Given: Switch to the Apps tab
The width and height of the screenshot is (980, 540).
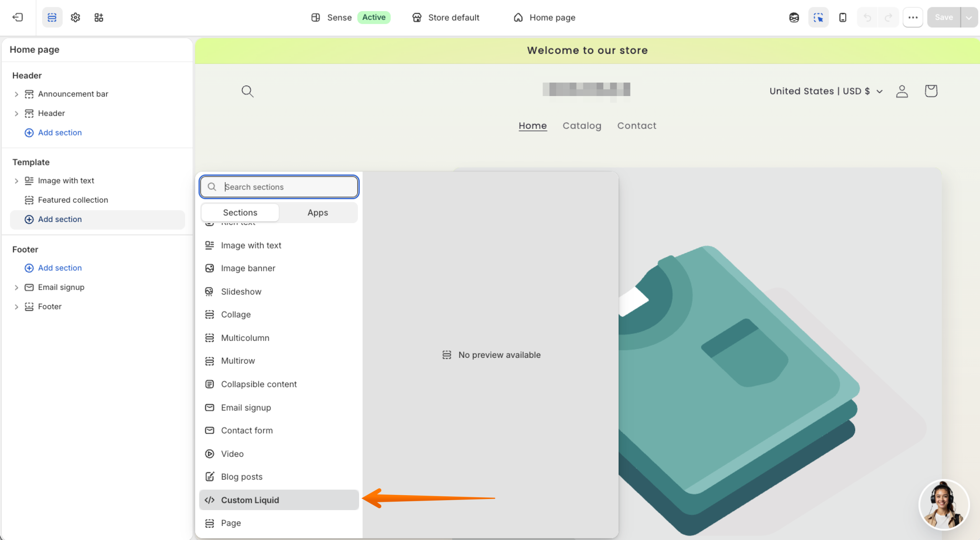Looking at the screenshot, I should point(318,212).
